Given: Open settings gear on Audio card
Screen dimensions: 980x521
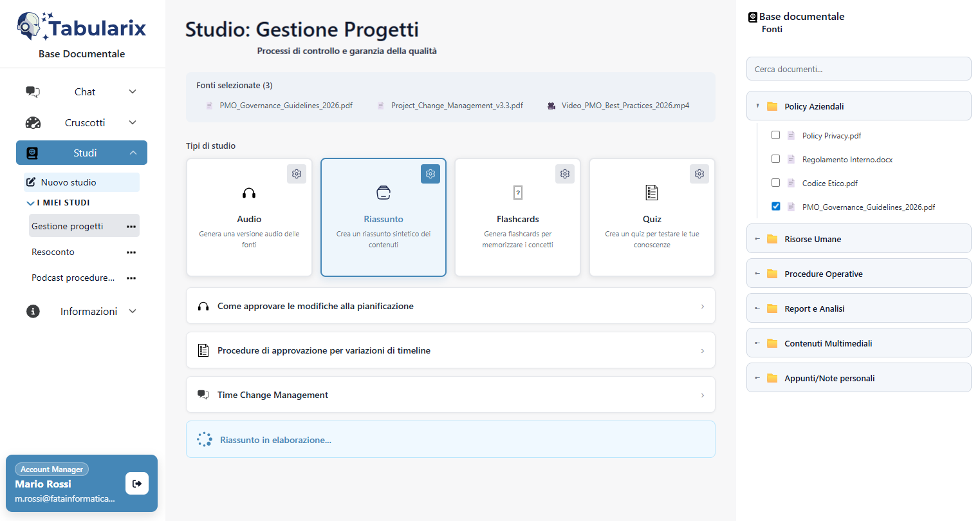Looking at the screenshot, I should point(296,174).
